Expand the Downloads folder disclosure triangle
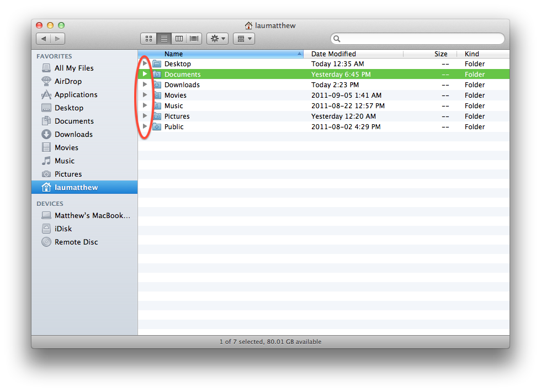Image resolution: width=541 pixels, height=392 pixels. (x=145, y=84)
